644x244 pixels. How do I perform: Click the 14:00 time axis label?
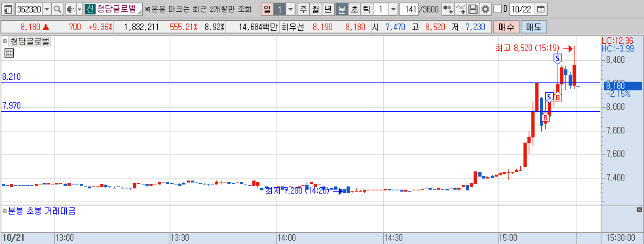pyautogui.click(x=286, y=237)
